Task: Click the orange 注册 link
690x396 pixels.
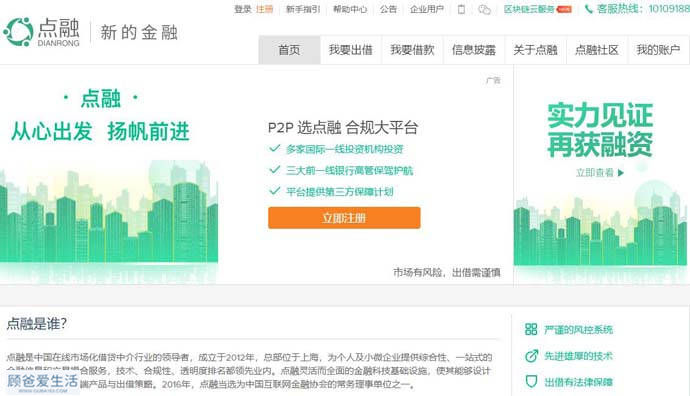Action: (264, 9)
